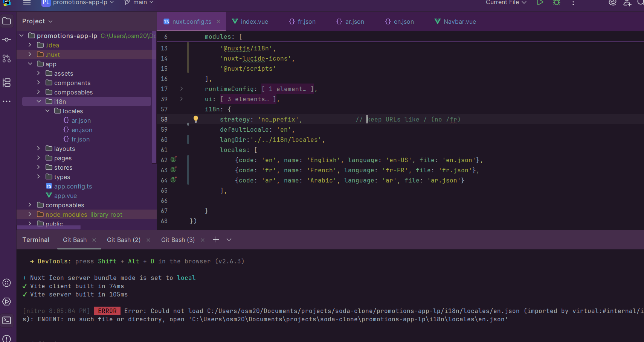Click the quick-fix lightbulb on line 58
Screen dimensions: 644x342
[x=196, y=119]
